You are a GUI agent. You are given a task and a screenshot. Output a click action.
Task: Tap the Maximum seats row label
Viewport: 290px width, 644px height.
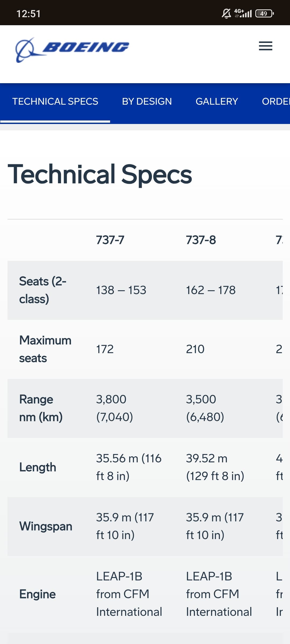pos(45,349)
